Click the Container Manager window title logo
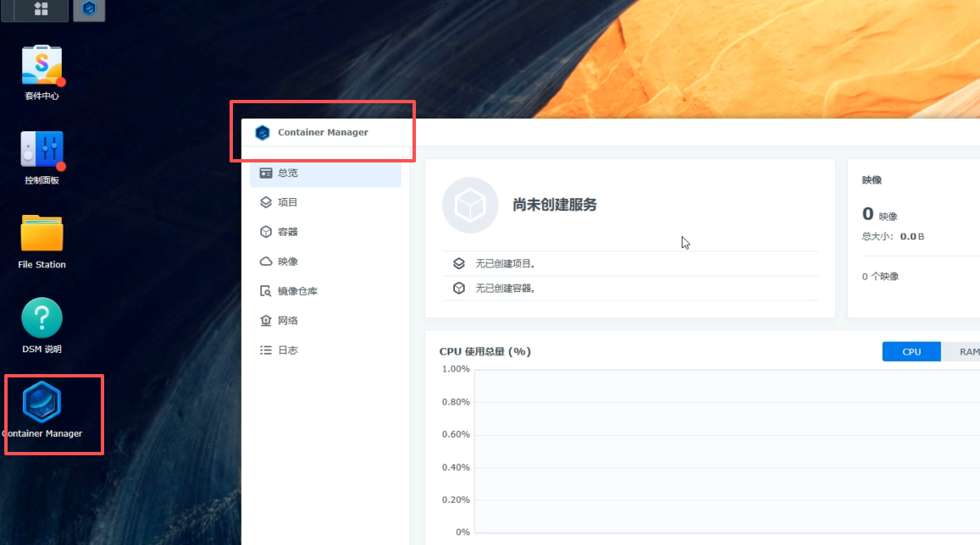The image size is (980, 545). point(263,133)
